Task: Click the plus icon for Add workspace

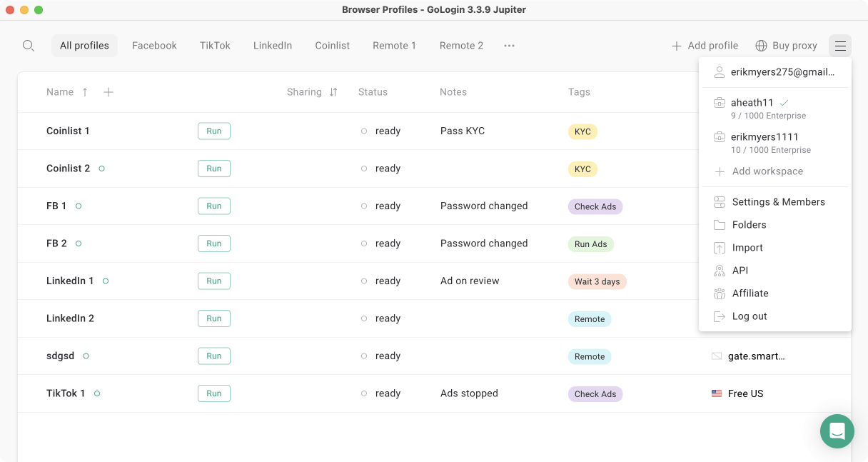Action: [x=720, y=171]
